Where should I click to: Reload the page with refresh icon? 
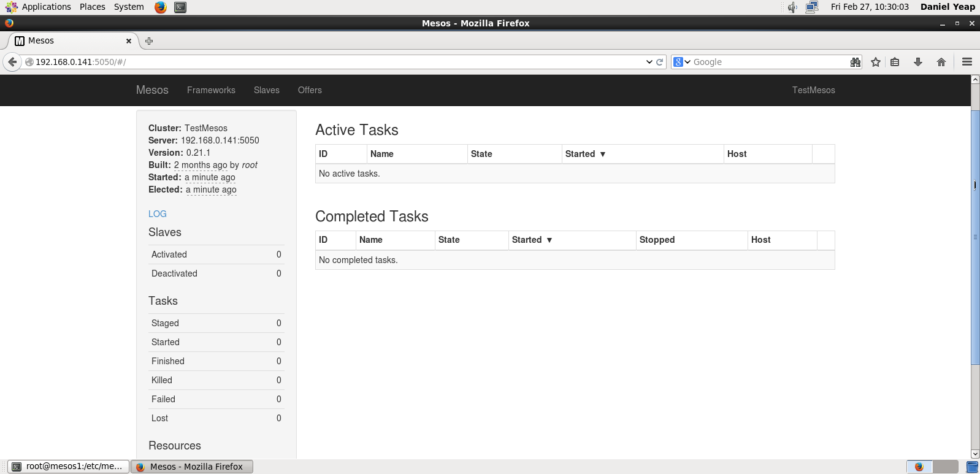tap(660, 62)
